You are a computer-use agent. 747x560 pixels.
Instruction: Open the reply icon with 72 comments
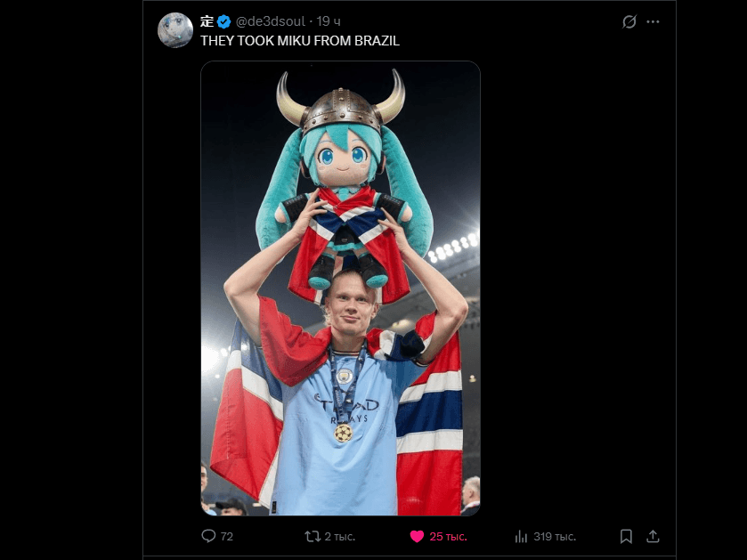tap(208, 536)
